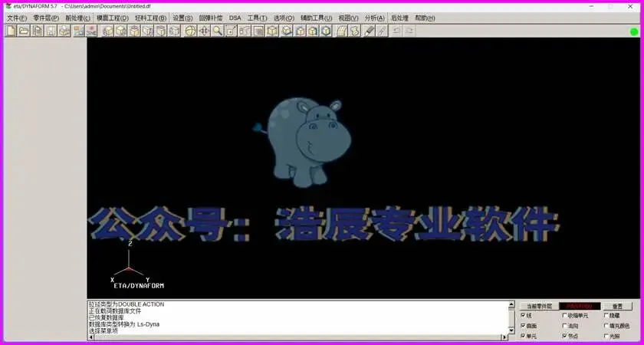The height and width of the screenshot is (345, 644).
Task: Enable the 光照 checkbox
Action: pyautogui.click(x=606, y=336)
